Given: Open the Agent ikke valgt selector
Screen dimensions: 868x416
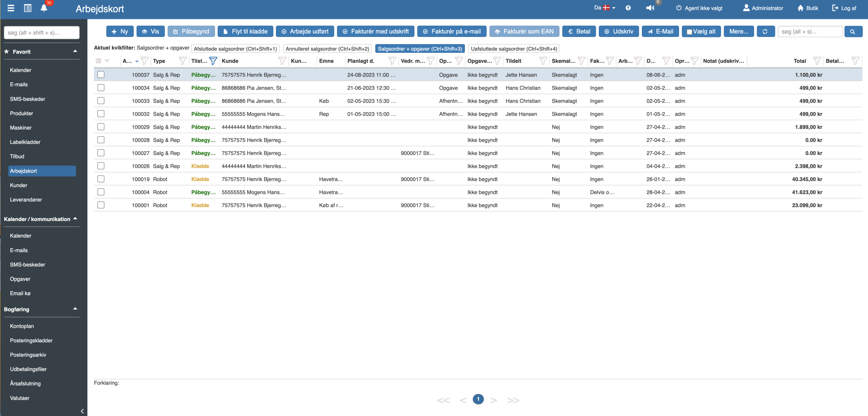Looking at the screenshot, I should 699,8.
